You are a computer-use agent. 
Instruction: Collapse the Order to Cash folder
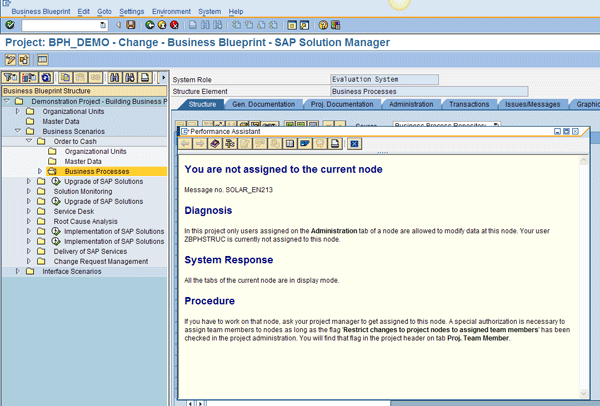click(29, 141)
